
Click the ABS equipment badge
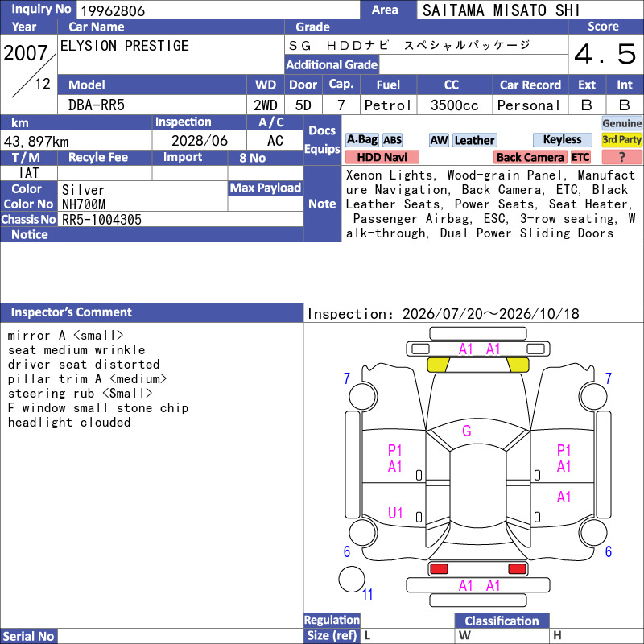(x=393, y=140)
